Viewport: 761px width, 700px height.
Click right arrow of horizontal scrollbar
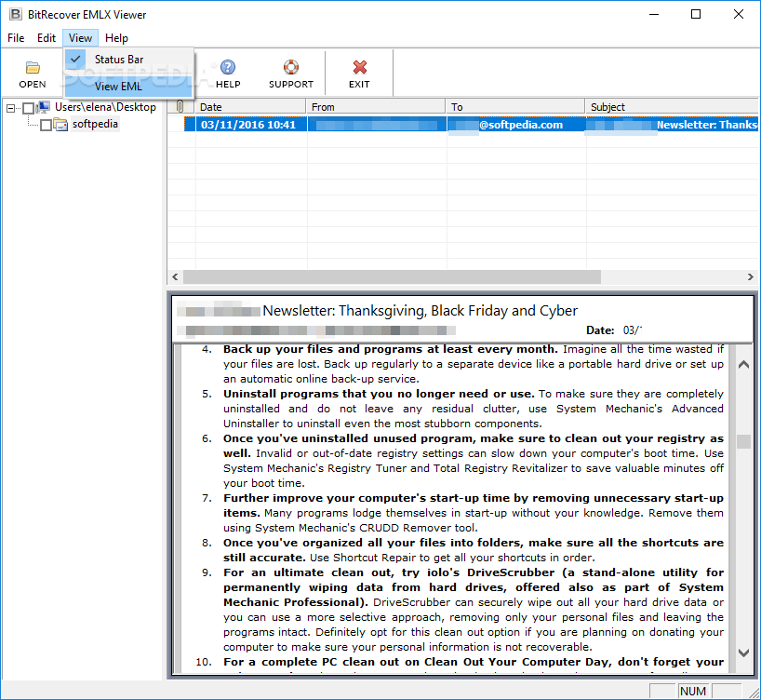point(751,276)
